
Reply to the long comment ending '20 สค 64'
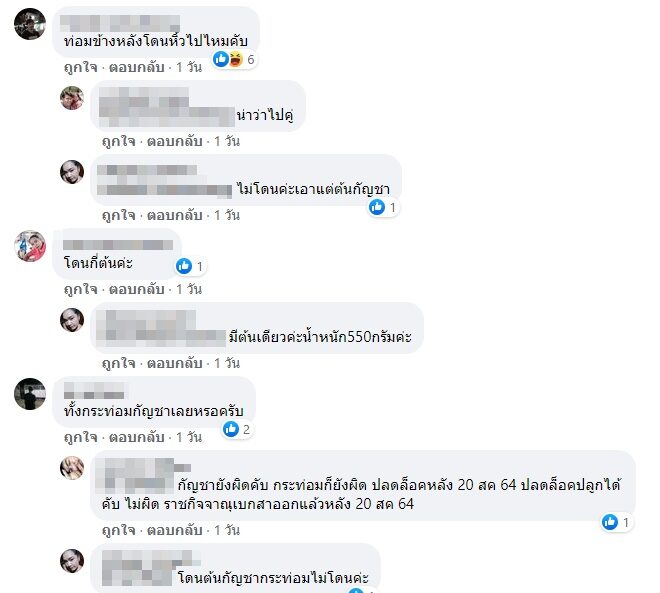174,530
